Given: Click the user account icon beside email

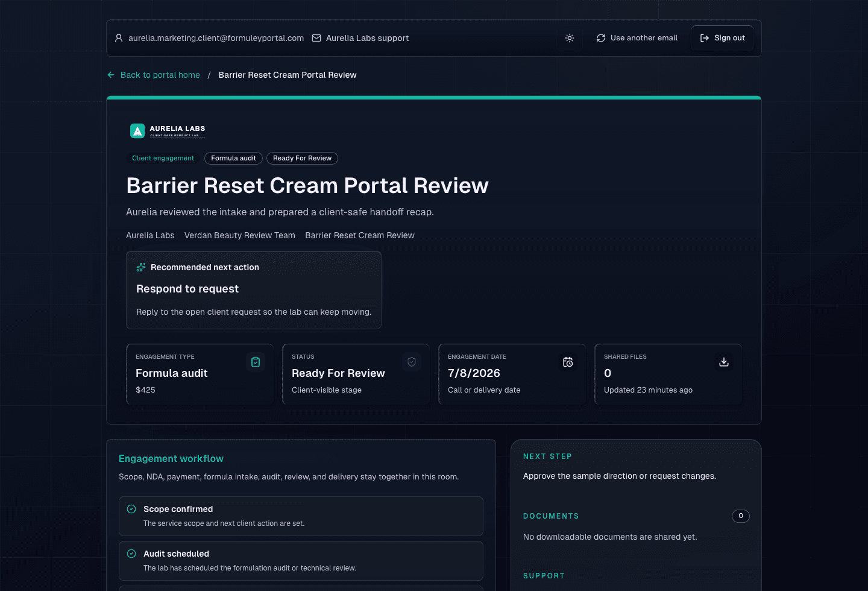Looking at the screenshot, I should coord(119,38).
